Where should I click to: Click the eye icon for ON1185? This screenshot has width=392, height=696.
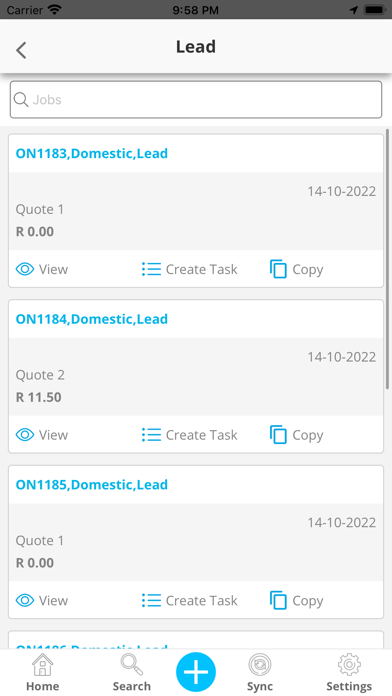(x=25, y=600)
